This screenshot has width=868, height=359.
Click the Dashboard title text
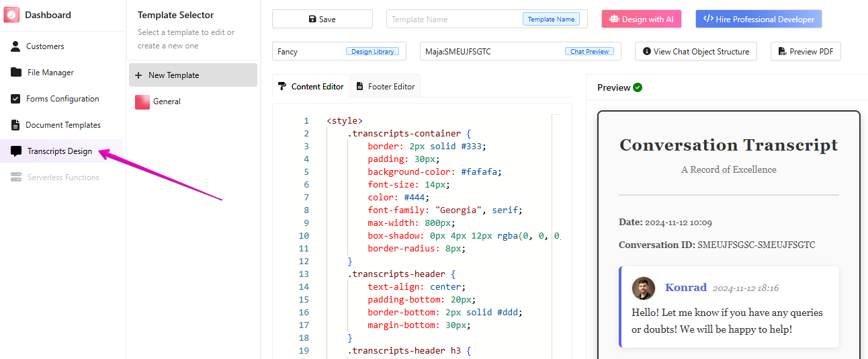(x=48, y=15)
